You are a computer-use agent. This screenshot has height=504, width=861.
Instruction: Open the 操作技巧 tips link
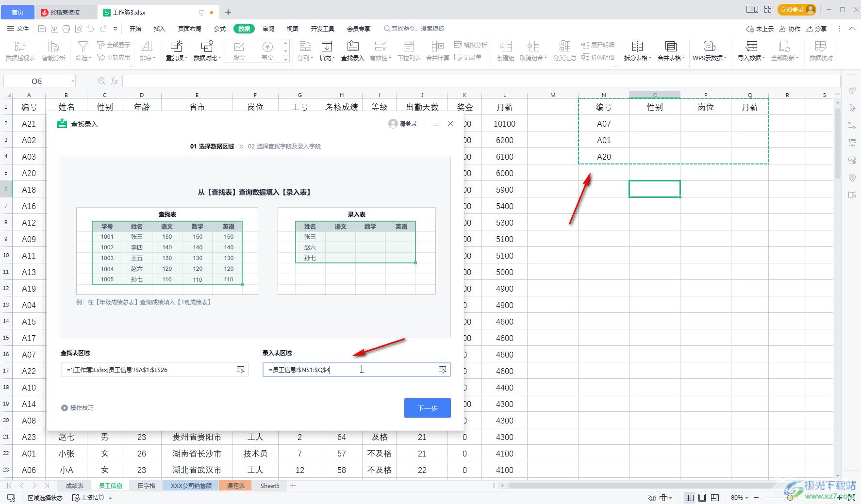pos(78,408)
